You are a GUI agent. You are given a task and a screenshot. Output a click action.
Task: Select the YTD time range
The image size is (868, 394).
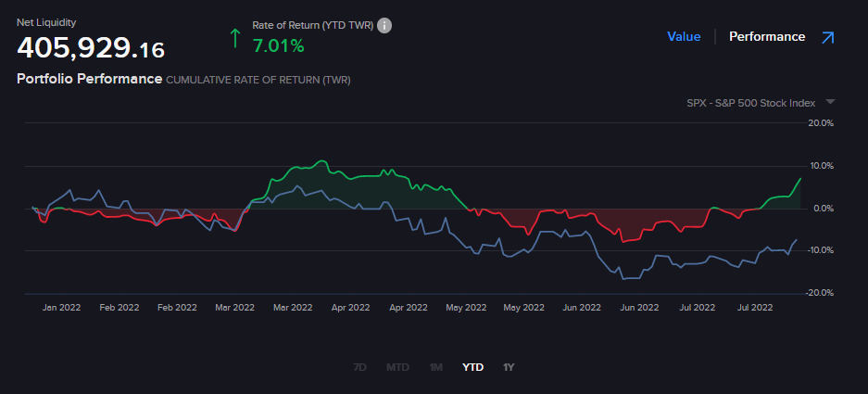(x=472, y=367)
